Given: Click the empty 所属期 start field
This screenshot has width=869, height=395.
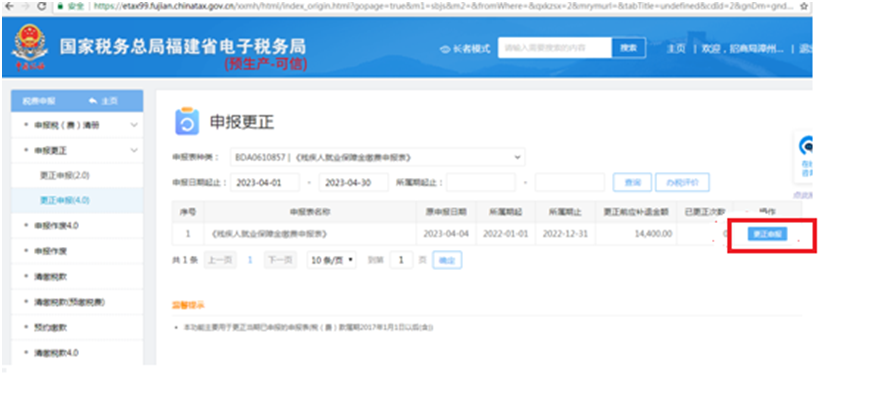Looking at the screenshot, I should 481,183.
